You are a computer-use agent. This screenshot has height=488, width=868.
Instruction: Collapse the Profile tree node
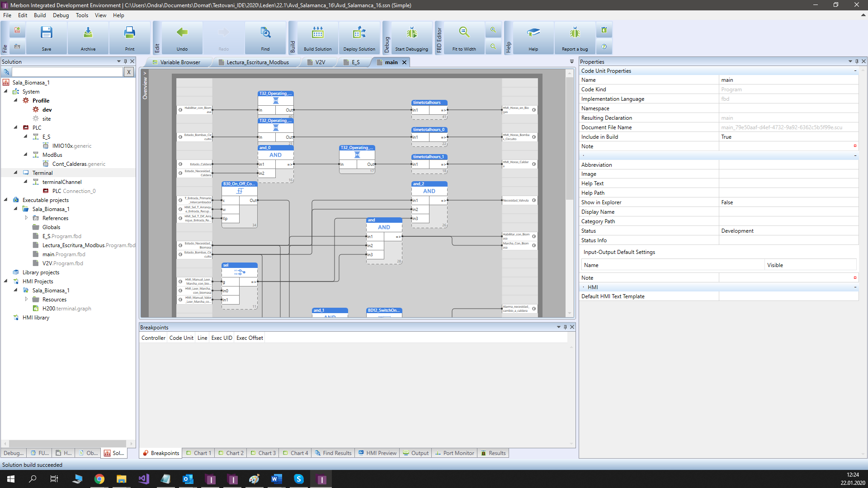(16, 100)
